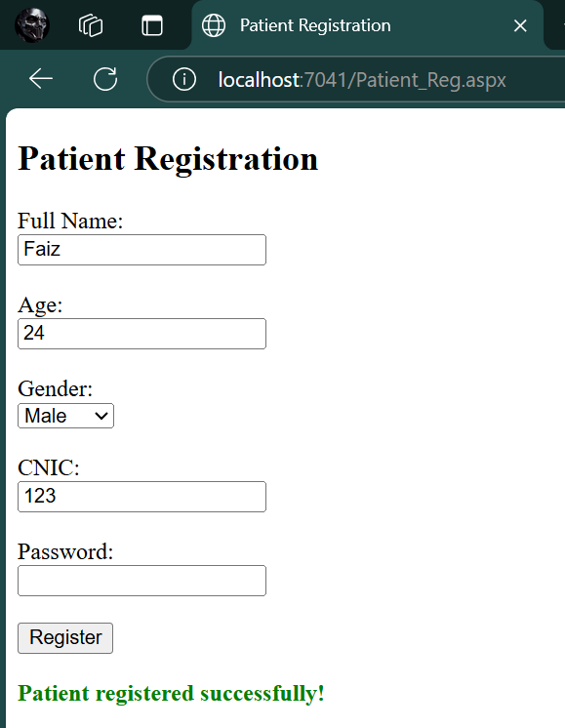Open the Gender dropdown showing Male
This screenshot has height=728, width=565.
pos(65,416)
